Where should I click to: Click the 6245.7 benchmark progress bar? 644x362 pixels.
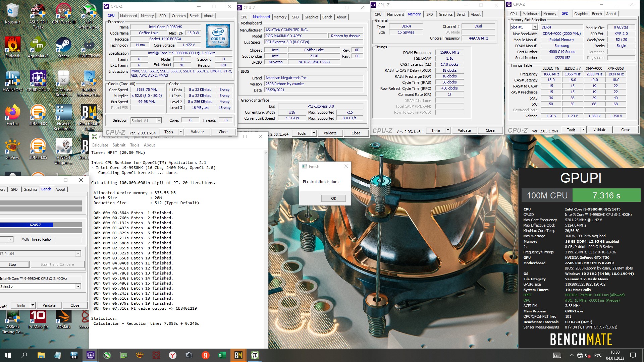(x=41, y=225)
